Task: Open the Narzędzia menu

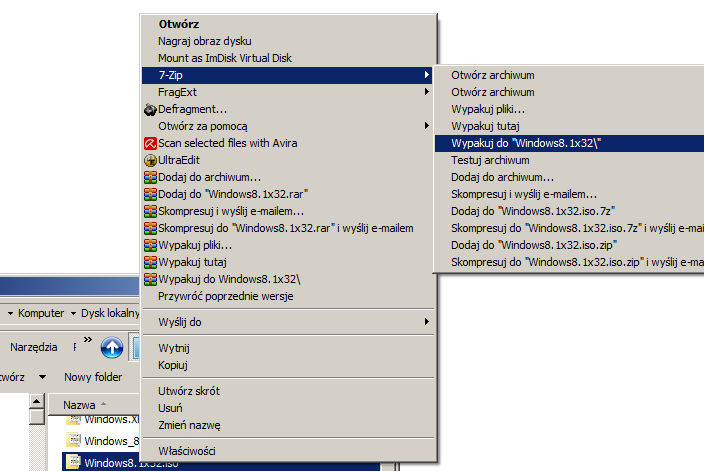Action: tap(34, 347)
